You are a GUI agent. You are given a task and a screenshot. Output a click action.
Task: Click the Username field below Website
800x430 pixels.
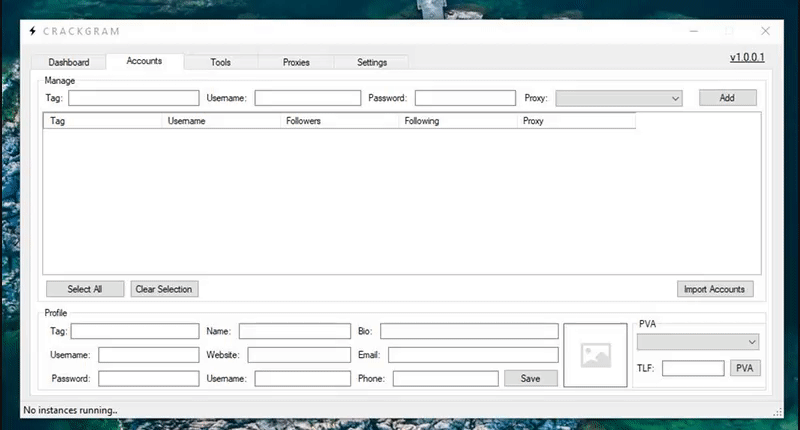[303, 378]
